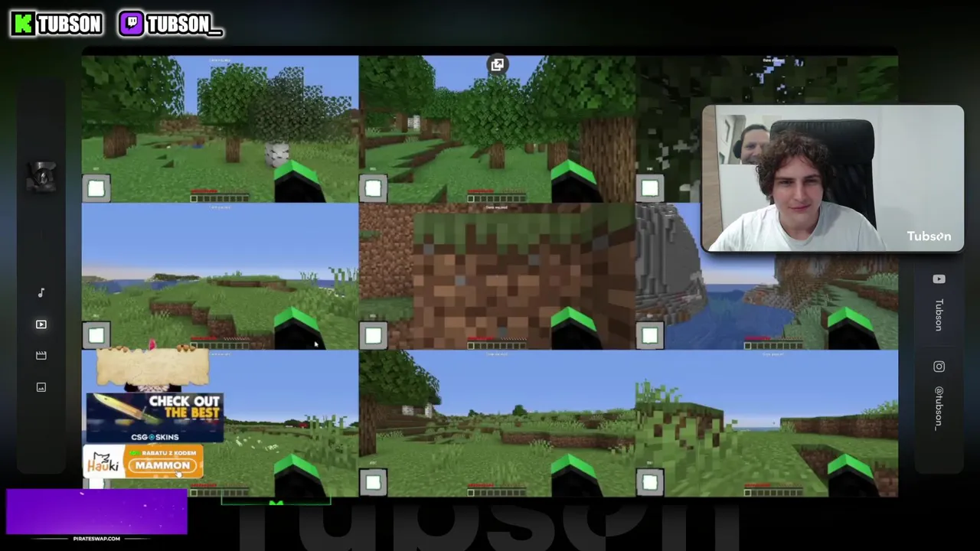Click white square icon in top-middle Minecraft tile

[x=373, y=188]
